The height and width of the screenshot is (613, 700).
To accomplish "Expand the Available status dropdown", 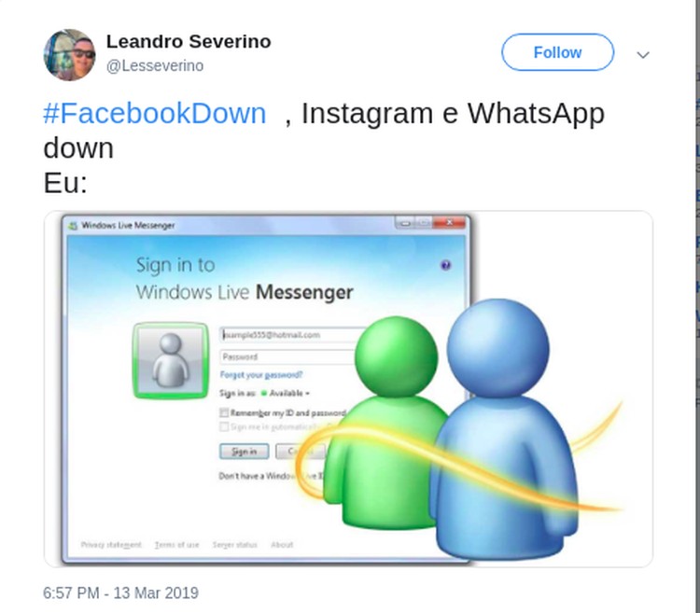I will coord(286,393).
